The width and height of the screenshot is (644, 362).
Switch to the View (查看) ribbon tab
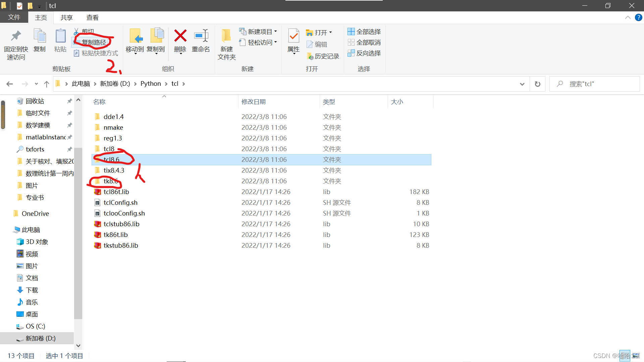pos(92,18)
